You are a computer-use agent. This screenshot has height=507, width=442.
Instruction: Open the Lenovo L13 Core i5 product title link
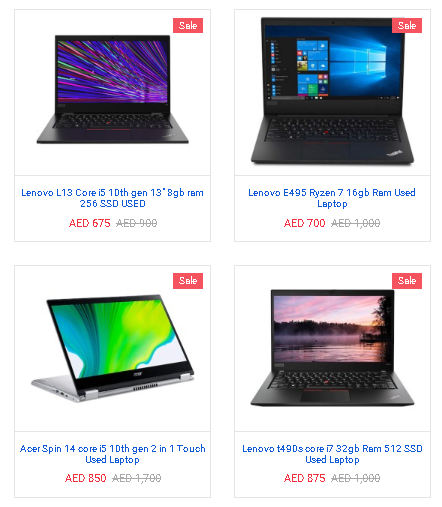(x=112, y=198)
